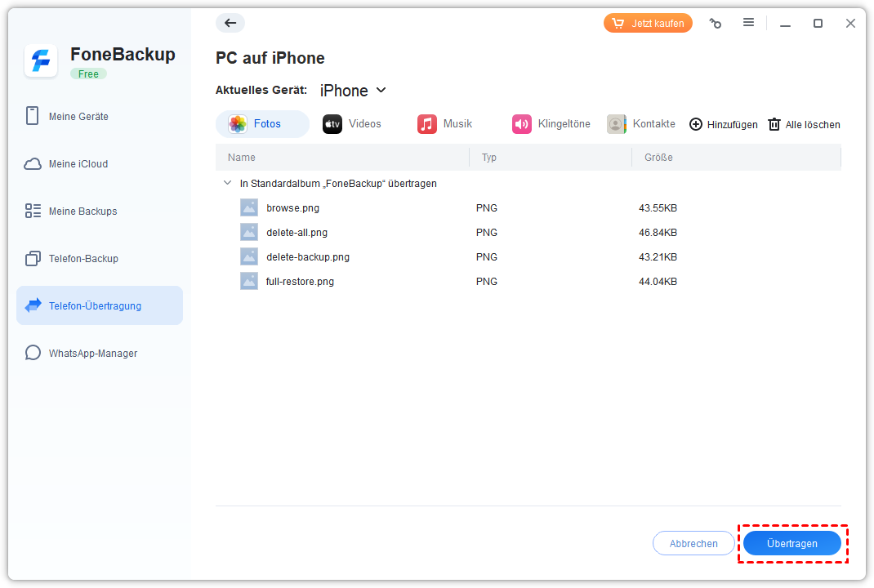Switch to the Videos tab
The width and height of the screenshot is (874, 588).
(353, 124)
